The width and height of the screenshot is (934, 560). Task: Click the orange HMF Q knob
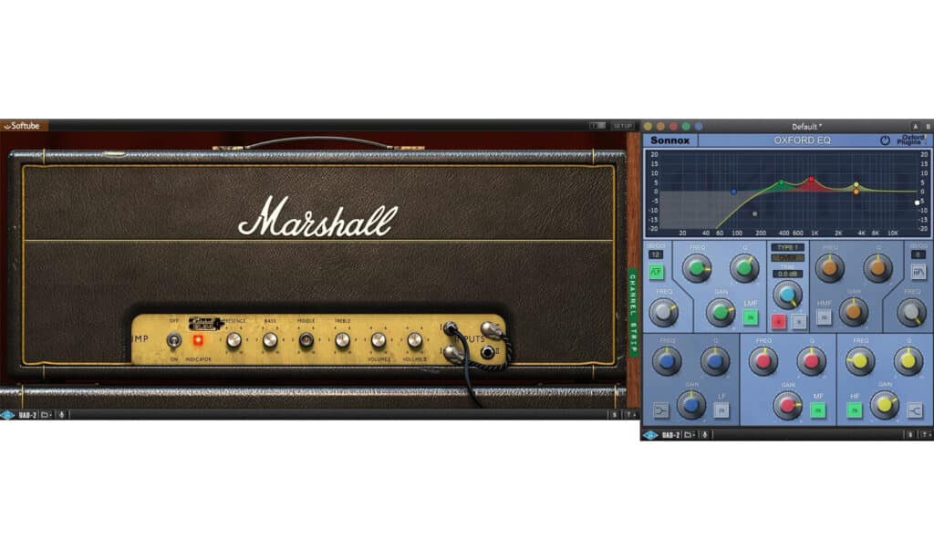point(877,269)
